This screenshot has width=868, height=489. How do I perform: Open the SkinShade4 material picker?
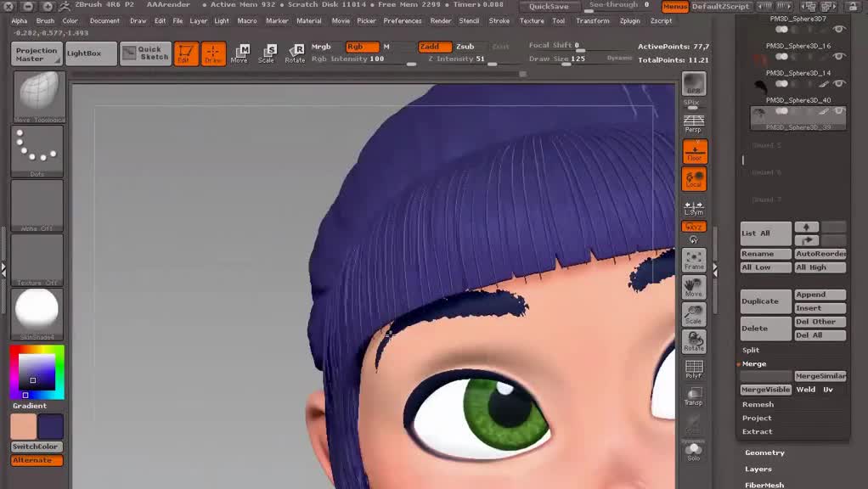pos(37,313)
